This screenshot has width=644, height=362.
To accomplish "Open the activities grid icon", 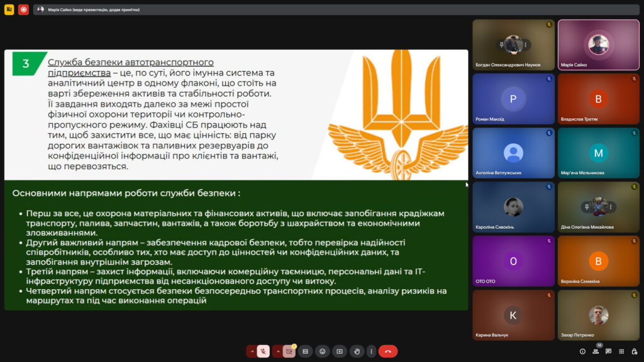I will [x=621, y=351].
